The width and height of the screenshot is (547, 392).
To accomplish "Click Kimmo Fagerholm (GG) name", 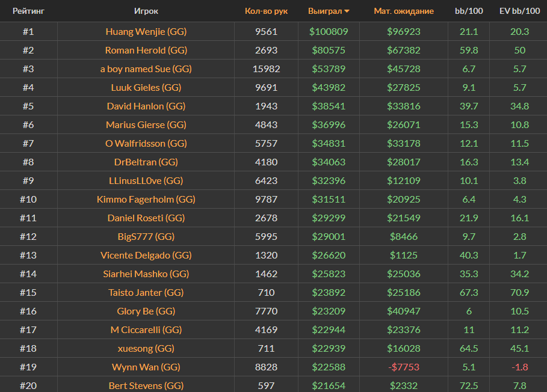I will tap(146, 199).
